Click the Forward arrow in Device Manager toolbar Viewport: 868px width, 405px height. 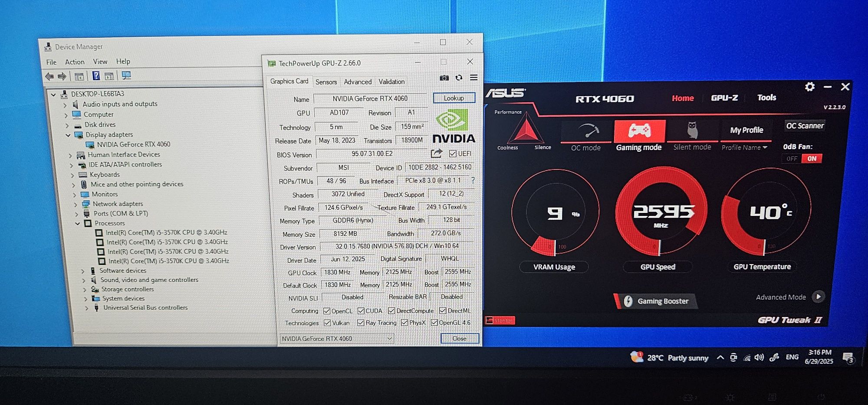click(62, 76)
